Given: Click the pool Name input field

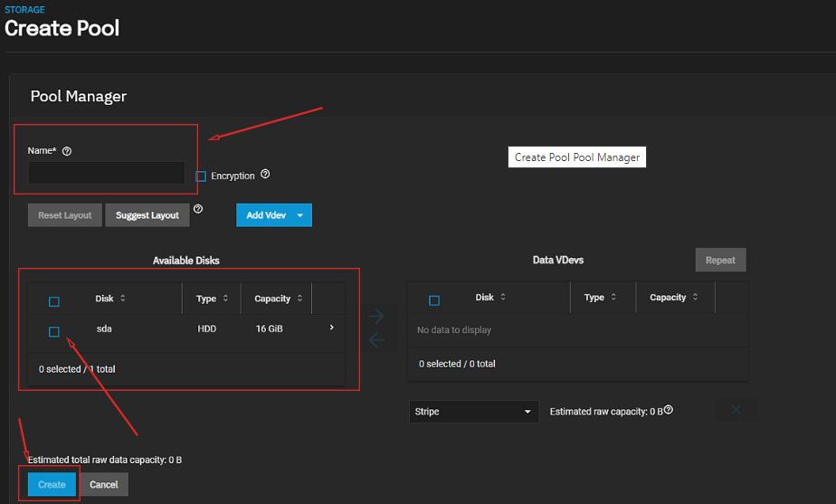Looking at the screenshot, I should click(x=106, y=173).
